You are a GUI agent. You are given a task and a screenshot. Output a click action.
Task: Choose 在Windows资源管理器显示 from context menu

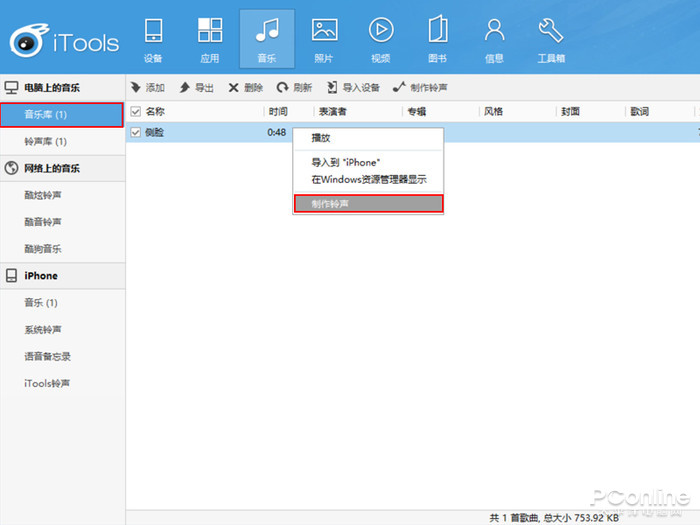tap(368, 179)
